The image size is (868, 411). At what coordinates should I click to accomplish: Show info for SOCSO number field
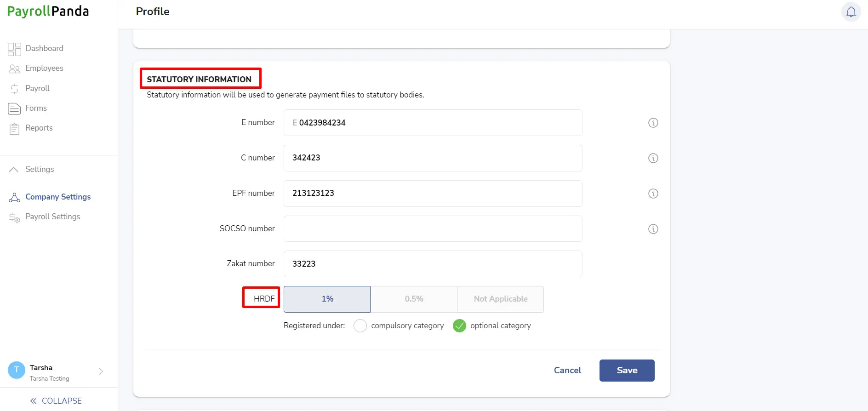click(x=653, y=229)
